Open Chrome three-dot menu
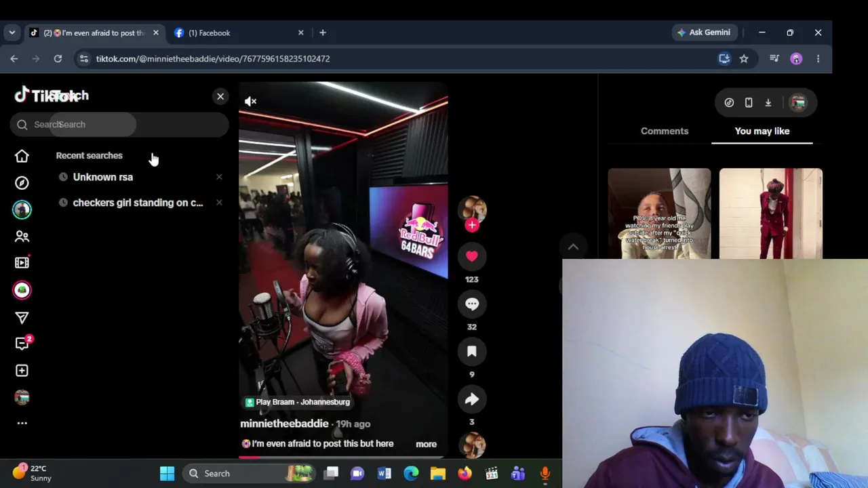This screenshot has width=868, height=488. point(818,59)
